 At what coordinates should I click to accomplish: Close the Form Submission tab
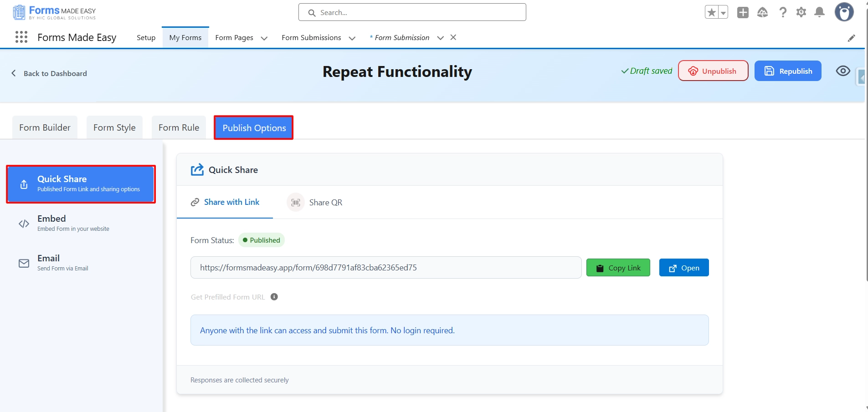click(453, 37)
